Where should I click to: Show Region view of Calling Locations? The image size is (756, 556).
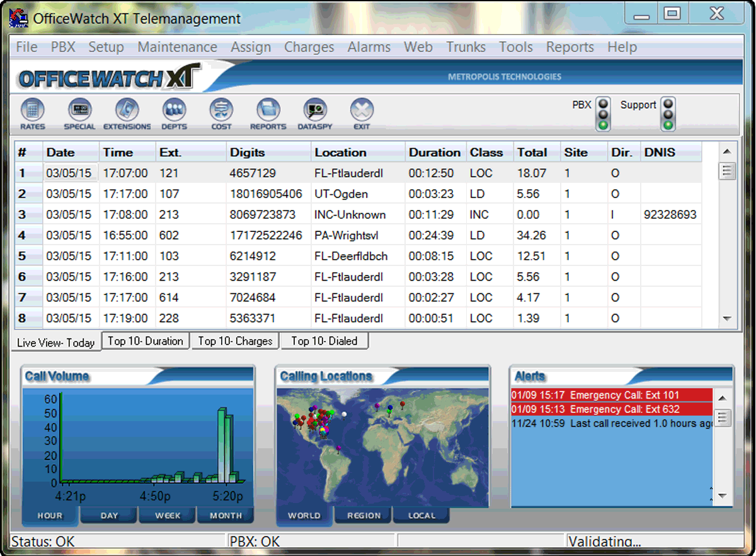[364, 516]
